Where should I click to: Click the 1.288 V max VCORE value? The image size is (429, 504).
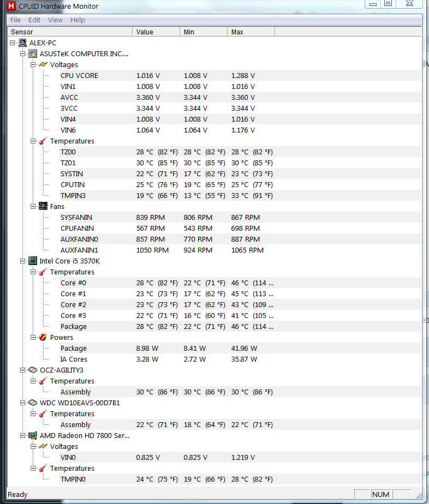pyautogui.click(x=243, y=75)
